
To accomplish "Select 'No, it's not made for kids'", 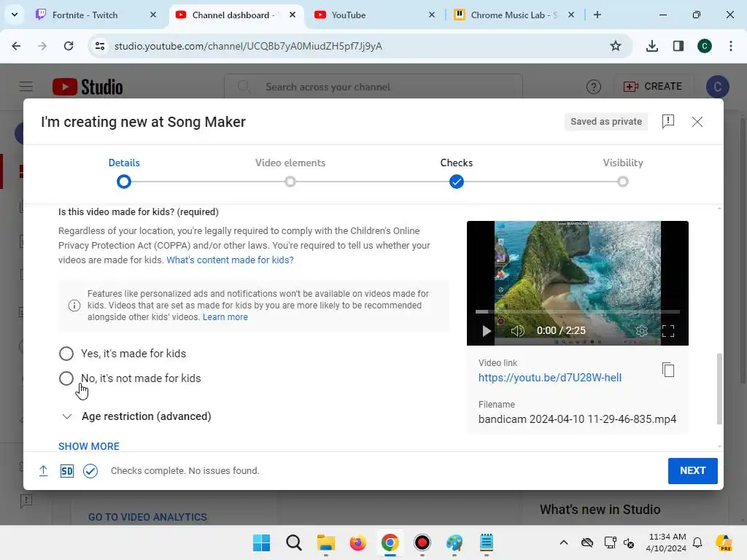I will [x=66, y=378].
